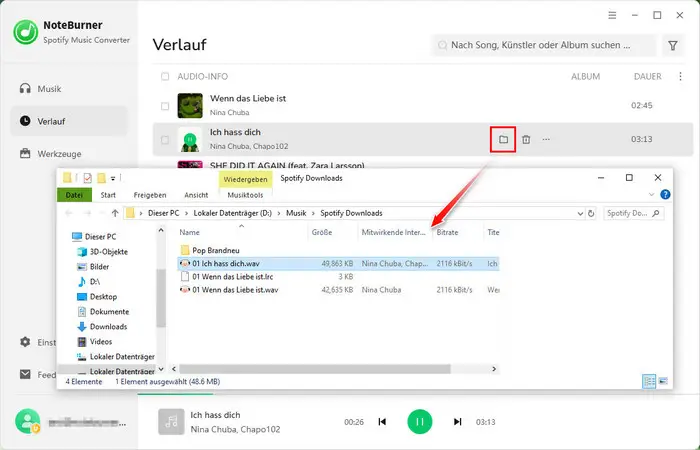Select 3D-Objekte in the navigation tree
The width and height of the screenshot is (700, 450).
click(103, 252)
